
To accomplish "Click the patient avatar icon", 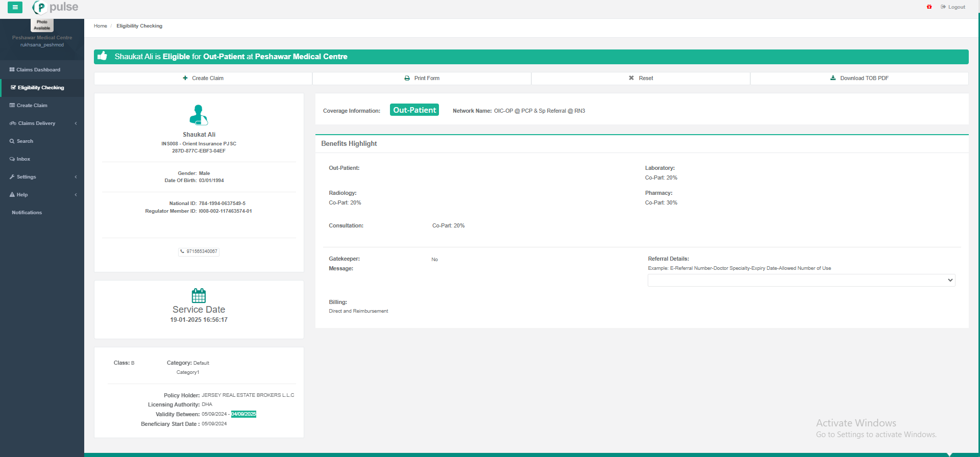I will coord(199,115).
